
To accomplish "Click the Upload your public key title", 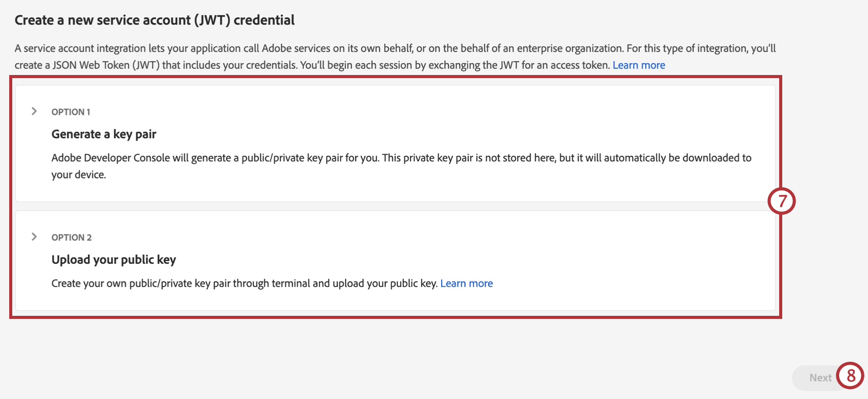I will 113,259.
